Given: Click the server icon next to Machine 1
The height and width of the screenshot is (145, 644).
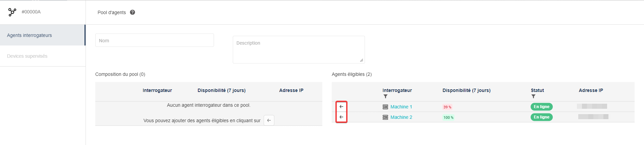Looking at the screenshot, I should coord(385,107).
